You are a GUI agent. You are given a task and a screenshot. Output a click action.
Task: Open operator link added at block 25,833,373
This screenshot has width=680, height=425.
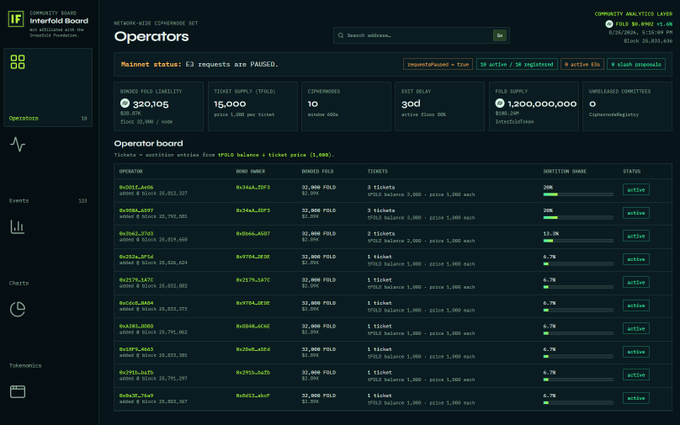(136, 303)
